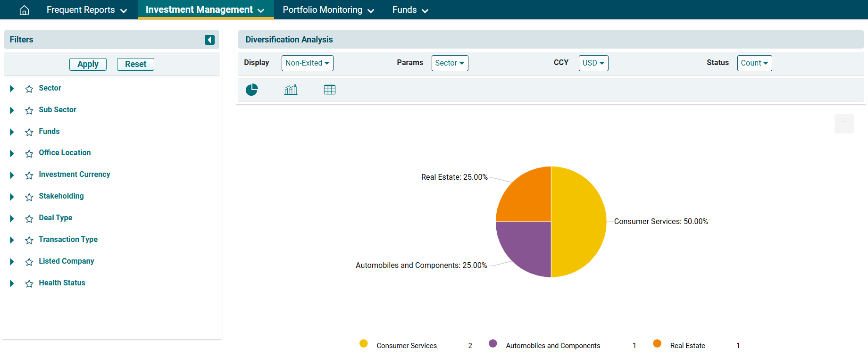
Task: Open the CCY USD dropdown
Action: point(593,63)
